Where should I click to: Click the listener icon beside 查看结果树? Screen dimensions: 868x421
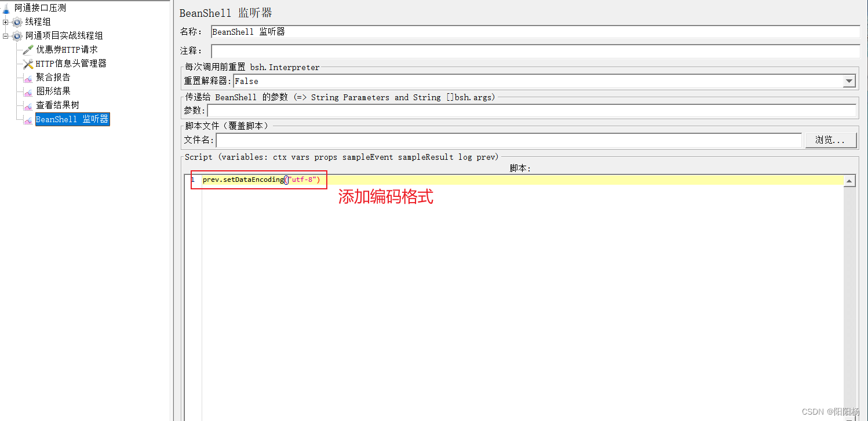tap(28, 105)
